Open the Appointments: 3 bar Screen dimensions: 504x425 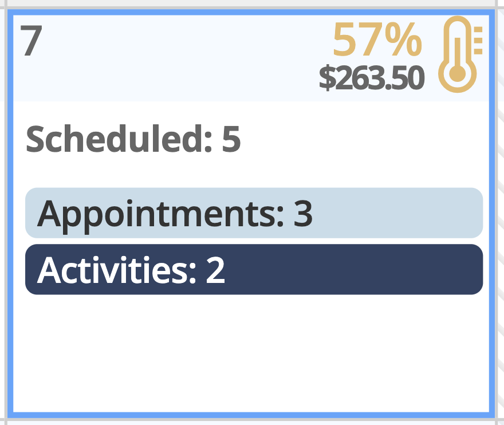(254, 213)
